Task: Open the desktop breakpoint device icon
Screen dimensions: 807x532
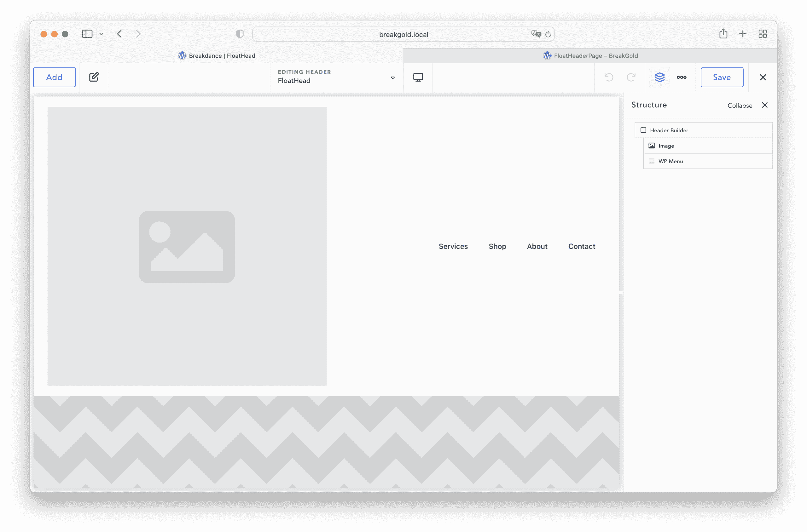Action: 418,77
